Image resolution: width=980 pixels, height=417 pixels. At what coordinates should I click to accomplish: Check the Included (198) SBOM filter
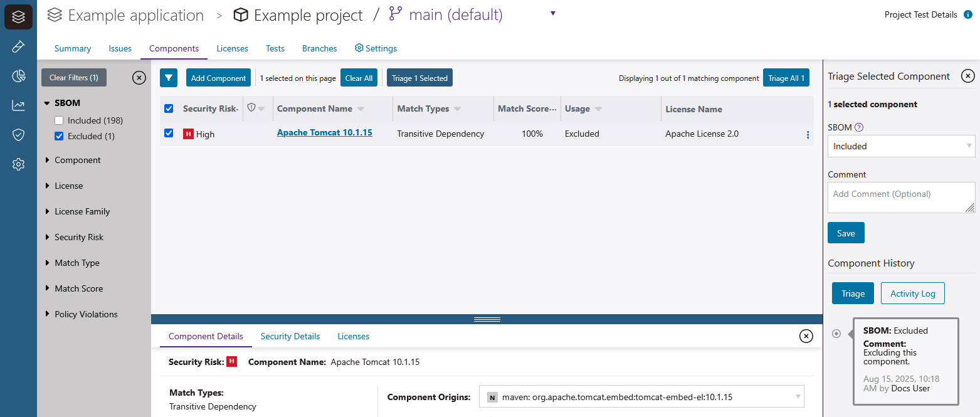point(58,120)
